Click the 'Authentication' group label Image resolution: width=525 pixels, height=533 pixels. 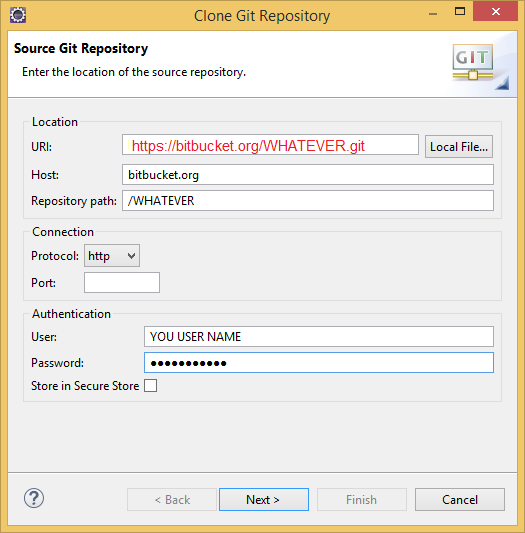71,314
